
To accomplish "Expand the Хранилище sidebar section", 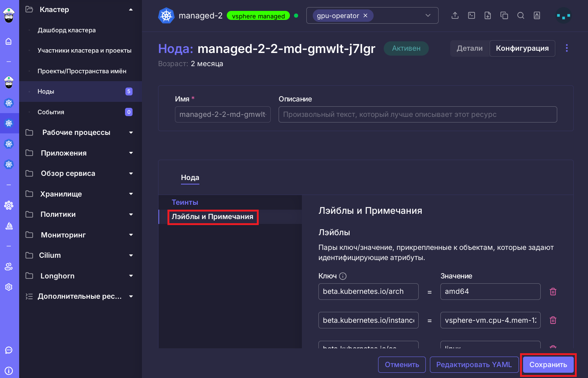I will (x=131, y=194).
